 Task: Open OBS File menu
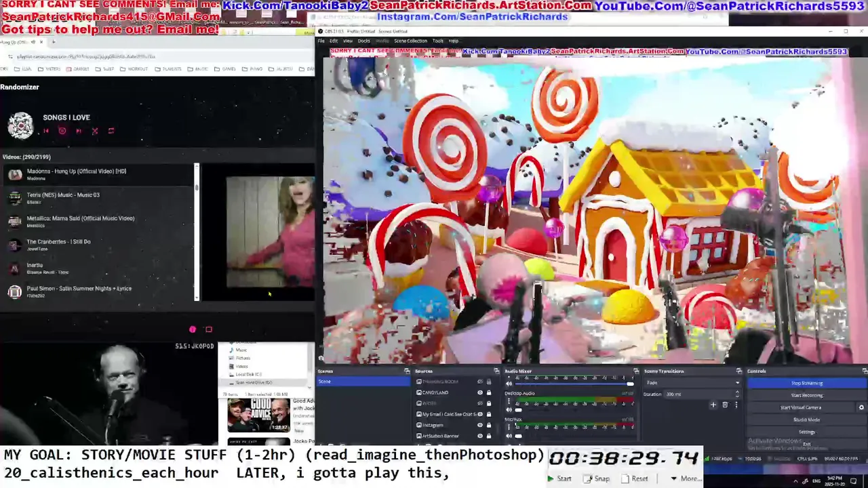321,41
